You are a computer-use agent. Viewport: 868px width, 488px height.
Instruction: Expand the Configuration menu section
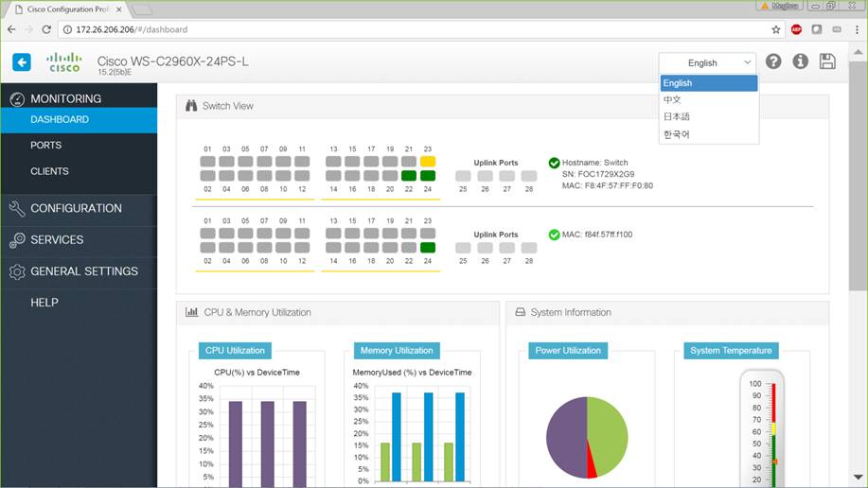(x=79, y=209)
